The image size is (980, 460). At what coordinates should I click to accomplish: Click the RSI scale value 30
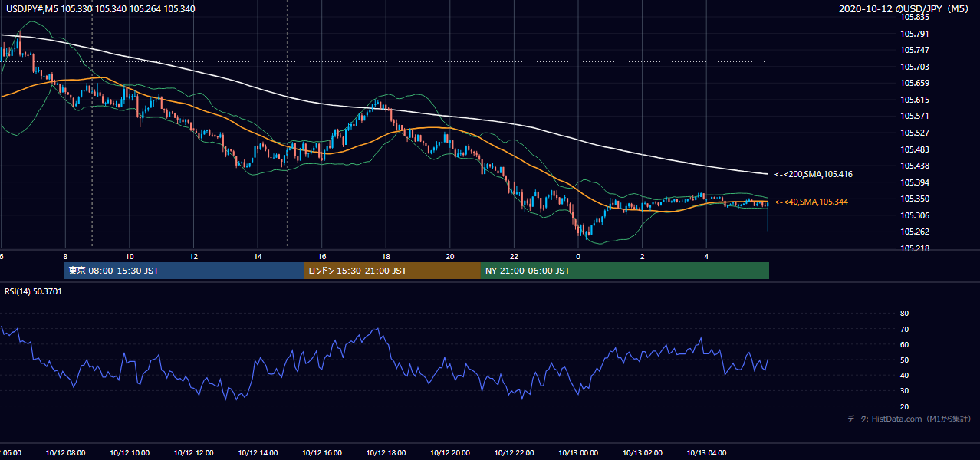point(904,391)
